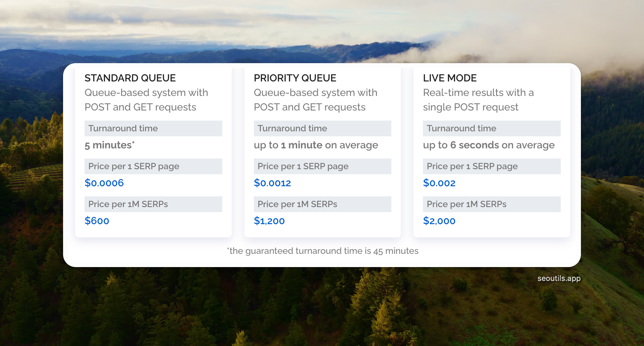Screen dimensions: 644x346
Task: Click the STANDARD QUEUE heading
Action: pos(130,78)
